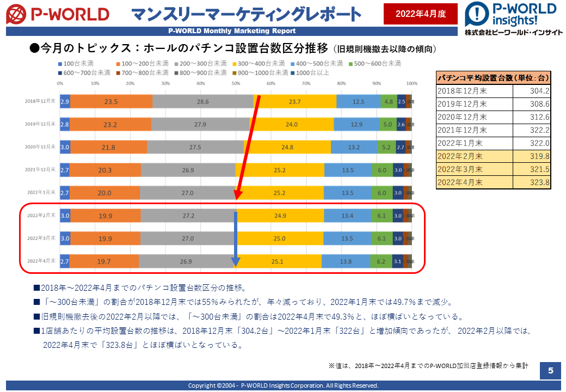Click the 2.9 blue segment in 2018 bar
Image resolution: width=566 pixels, height=392 pixels.
point(65,101)
